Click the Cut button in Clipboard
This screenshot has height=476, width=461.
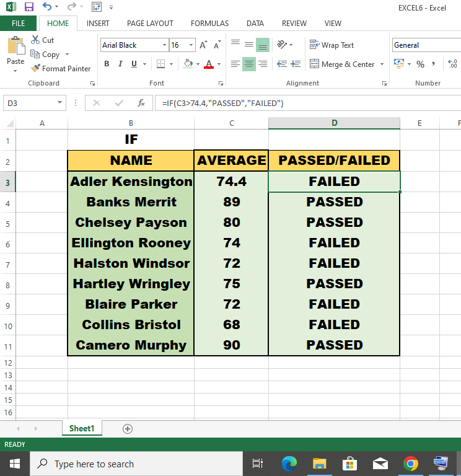42,40
